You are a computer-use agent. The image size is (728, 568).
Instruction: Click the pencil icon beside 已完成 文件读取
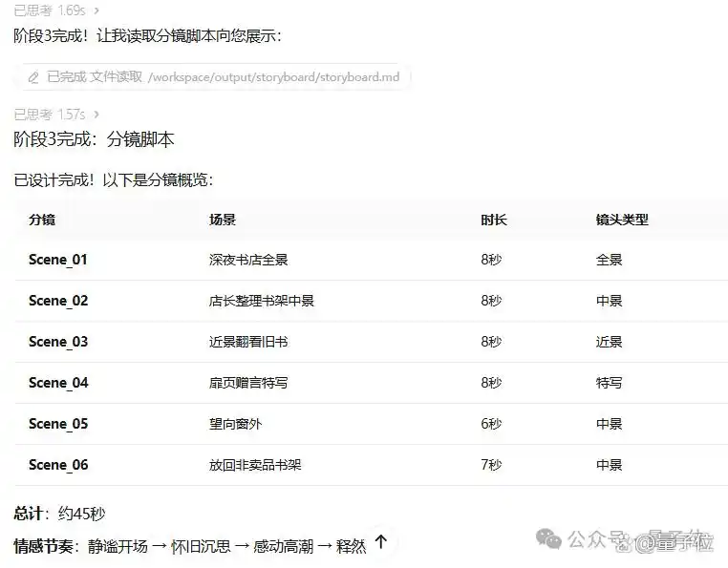[33, 77]
